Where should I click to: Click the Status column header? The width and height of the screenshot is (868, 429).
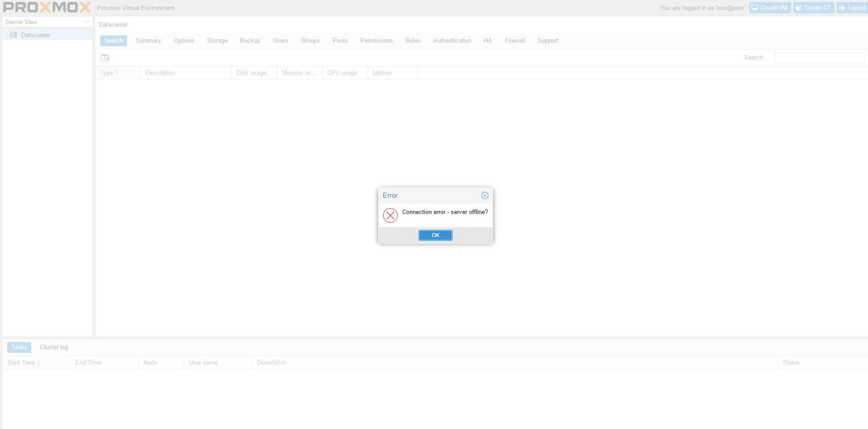(x=791, y=363)
